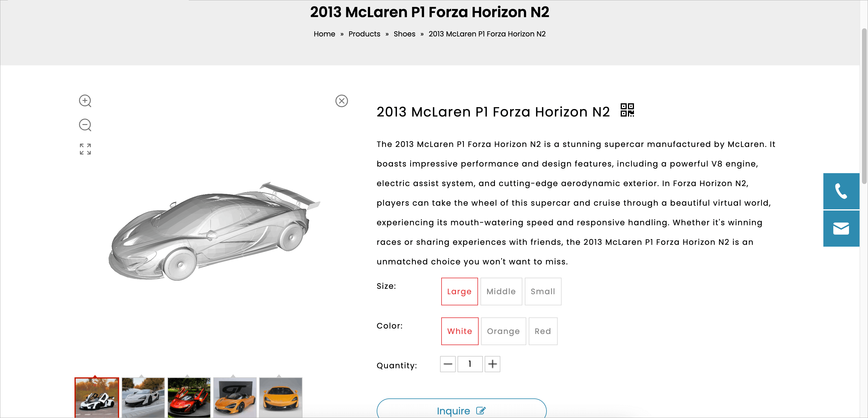Pick the Orange color option
Screen dimensions: 868x418
[x=503, y=331]
